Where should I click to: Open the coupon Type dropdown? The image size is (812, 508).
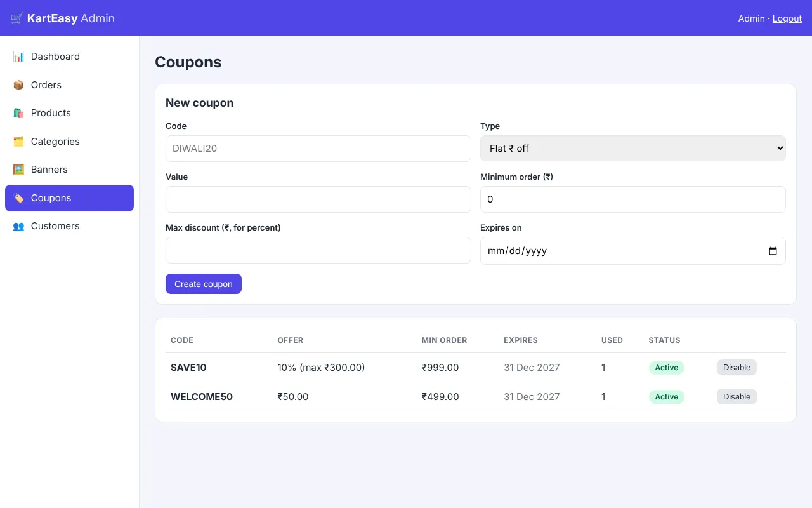tap(632, 149)
